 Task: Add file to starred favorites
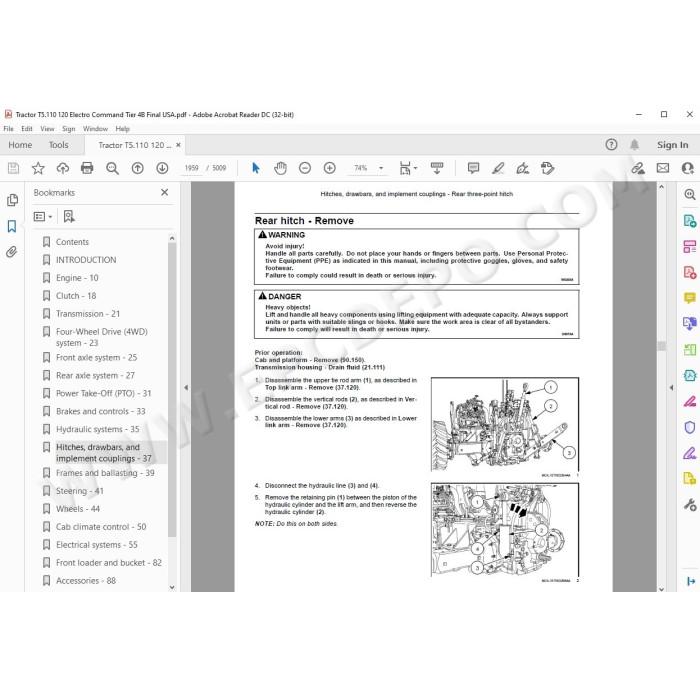38,168
